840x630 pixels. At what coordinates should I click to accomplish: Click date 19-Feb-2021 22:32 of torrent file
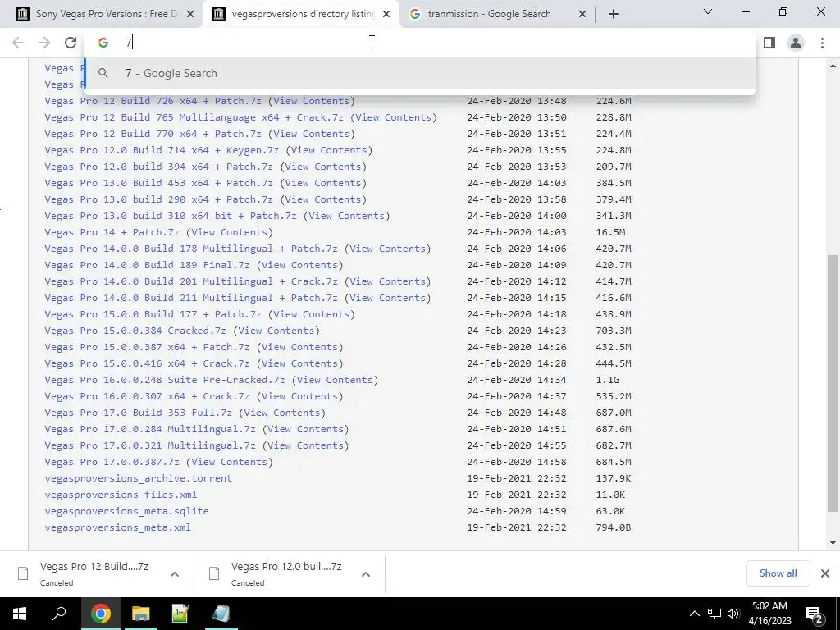517,478
